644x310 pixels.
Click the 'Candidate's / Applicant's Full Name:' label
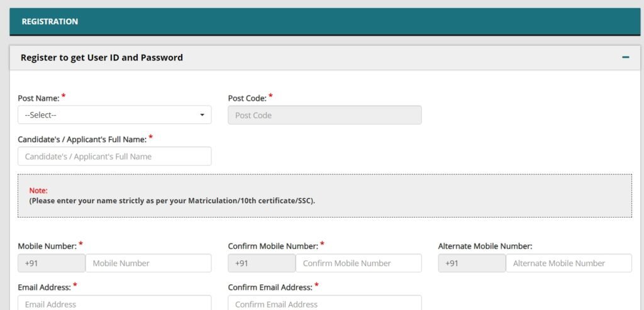point(82,140)
